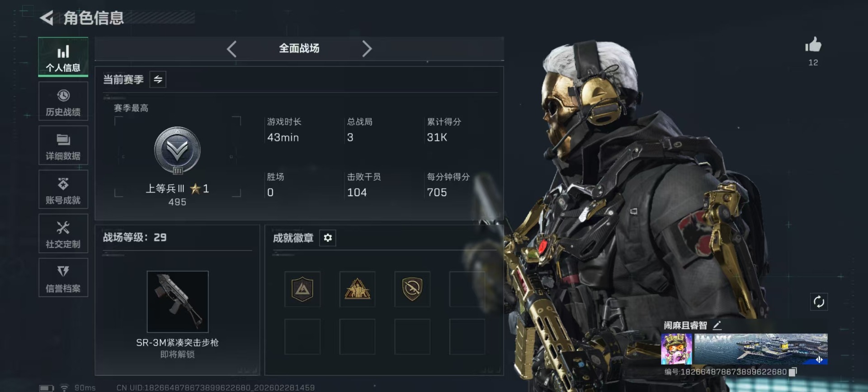
Task: Click the player avatar picture
Action: (x=676, y=349)
